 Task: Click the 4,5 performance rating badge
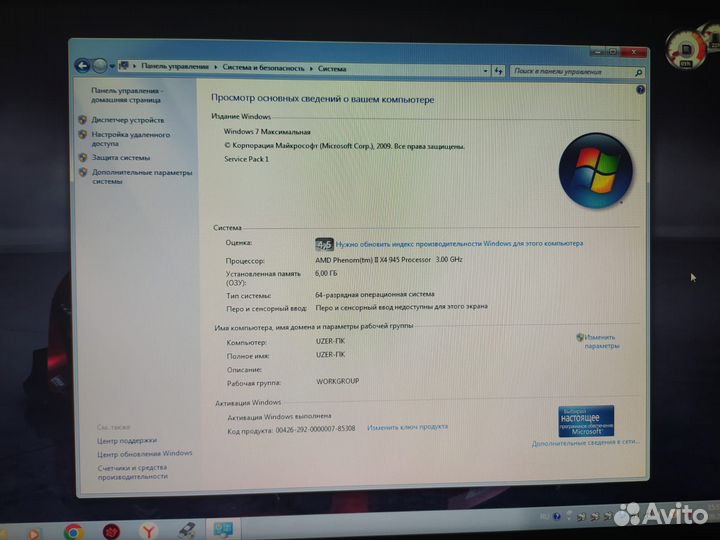324,243
